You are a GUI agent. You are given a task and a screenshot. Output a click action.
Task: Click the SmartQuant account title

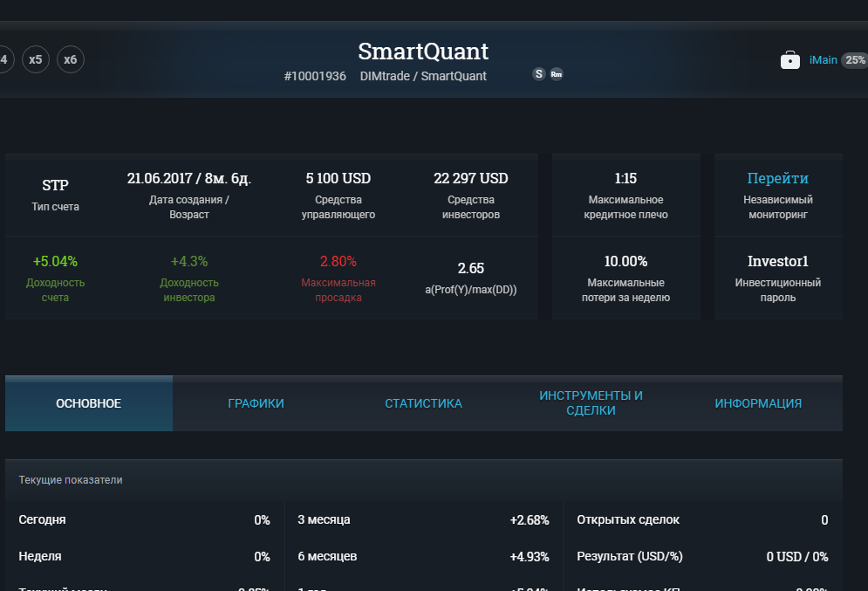(x=423, y=52)
